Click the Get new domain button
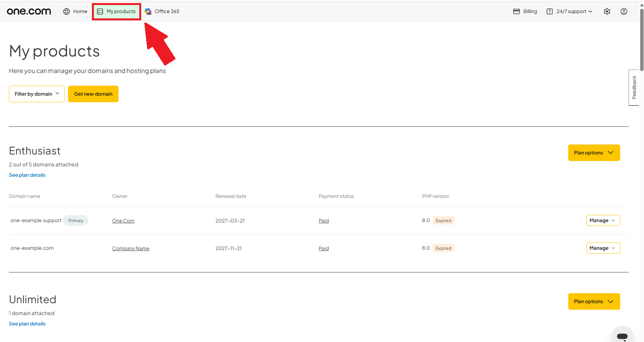The height and width of the screenshot is (342, 644). pos(93,94)
